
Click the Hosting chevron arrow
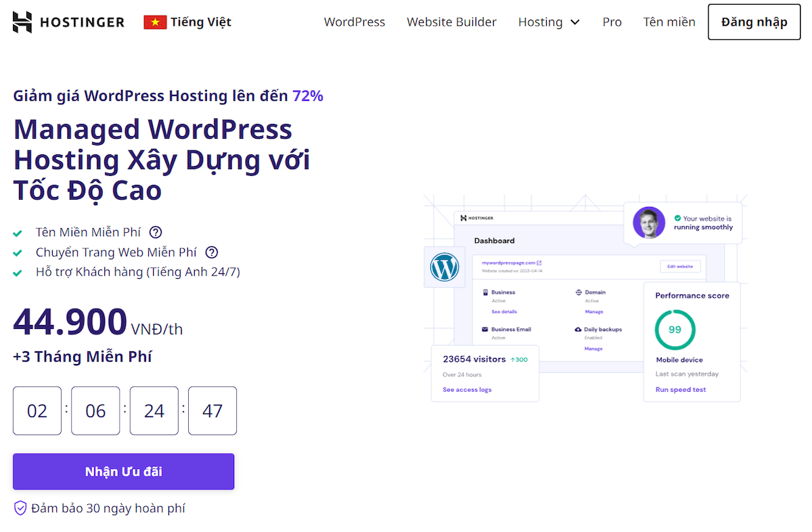tap(575, 22)
